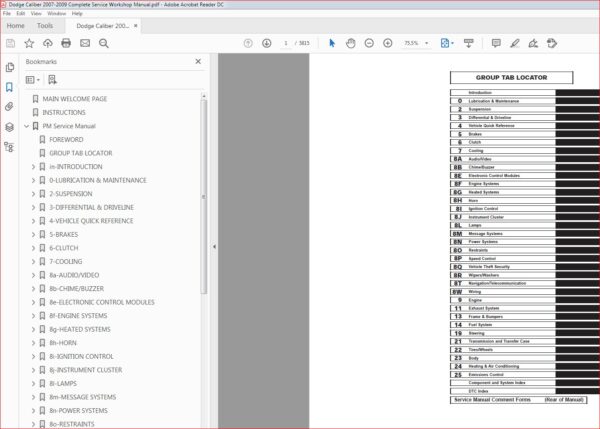
Task: Open the Find text magnifier
Action: pos(104,43)
